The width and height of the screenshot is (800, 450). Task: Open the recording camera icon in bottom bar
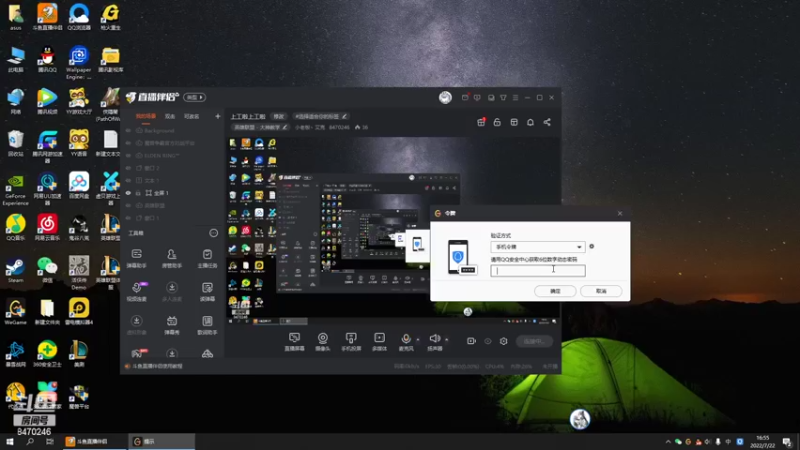471,341
